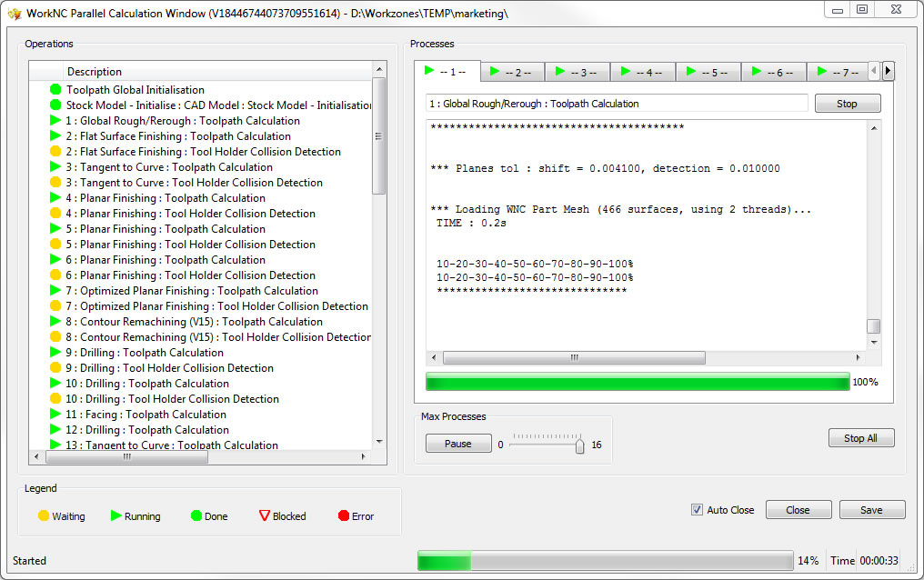The image size is (924, 580).
Task: Toggle the Auto Close checkbox
Action: (698, 510)
